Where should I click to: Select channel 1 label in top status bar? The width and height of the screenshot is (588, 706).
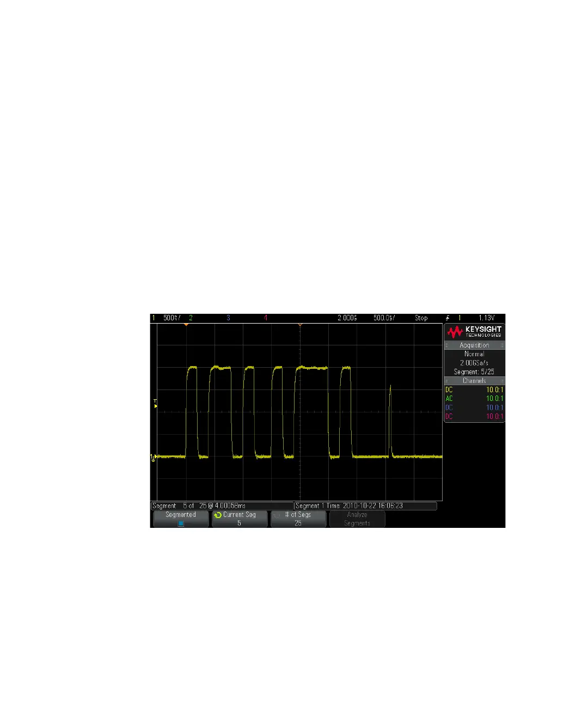(x=154, y=318)
